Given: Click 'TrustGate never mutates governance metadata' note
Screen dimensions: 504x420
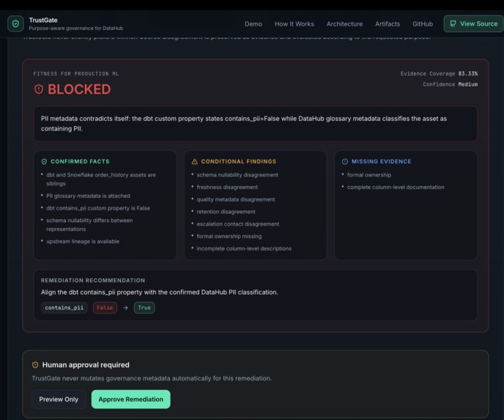Looking at the screenshot, I should click(x=152, y=378).
